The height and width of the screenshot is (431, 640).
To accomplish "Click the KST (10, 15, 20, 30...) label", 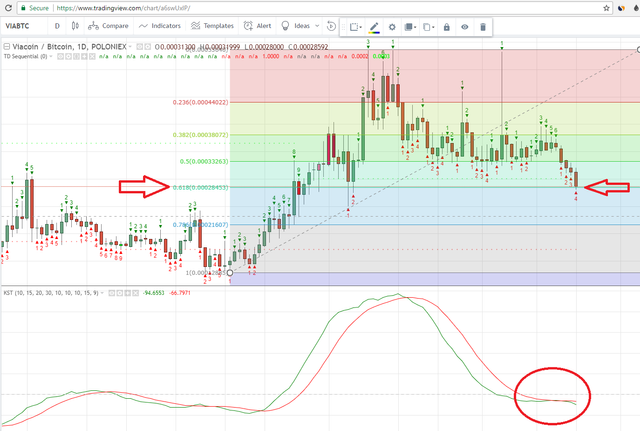I will (x=51, y=293).
